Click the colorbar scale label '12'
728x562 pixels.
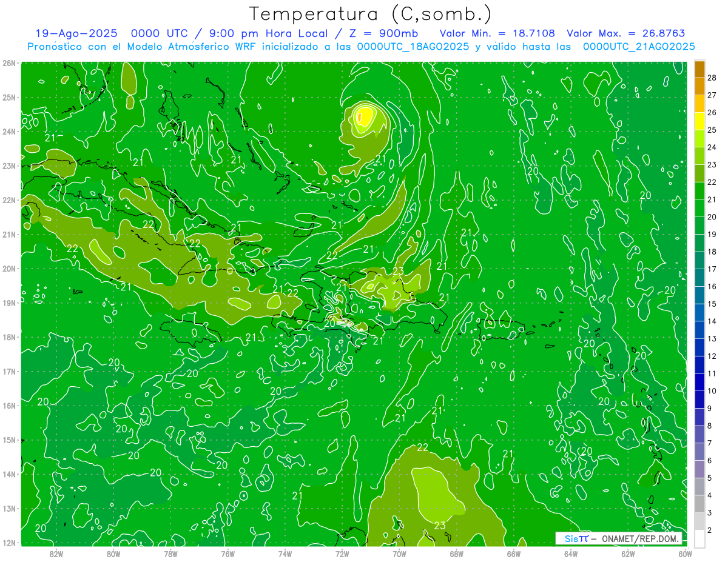(x=712, y=356)
